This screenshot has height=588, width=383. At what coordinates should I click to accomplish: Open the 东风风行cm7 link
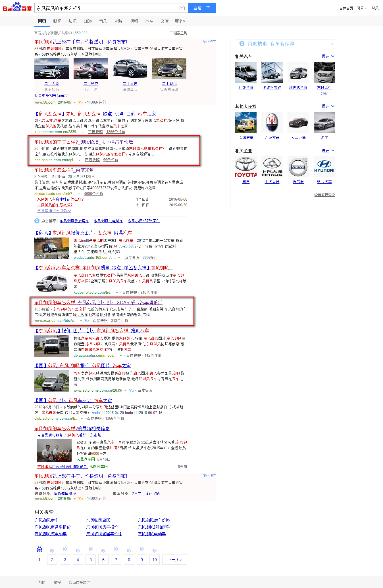pyautogui.click(x=324, y=91)
